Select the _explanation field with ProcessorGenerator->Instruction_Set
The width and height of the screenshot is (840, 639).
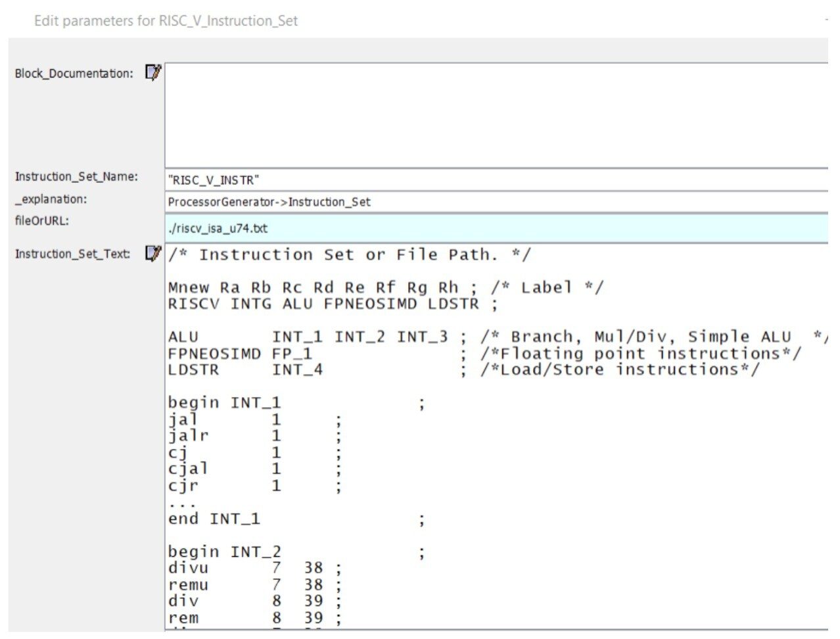pos(493,202)
